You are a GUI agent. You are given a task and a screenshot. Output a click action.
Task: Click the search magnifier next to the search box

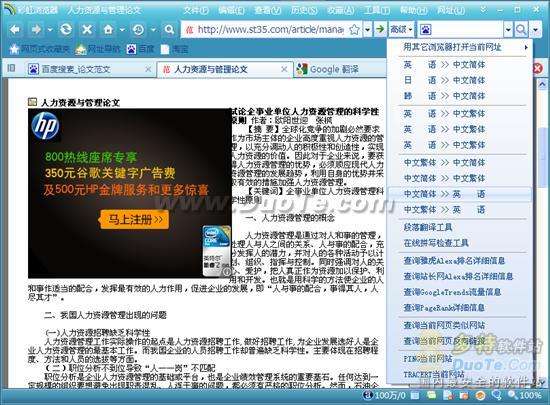(521, 30)
